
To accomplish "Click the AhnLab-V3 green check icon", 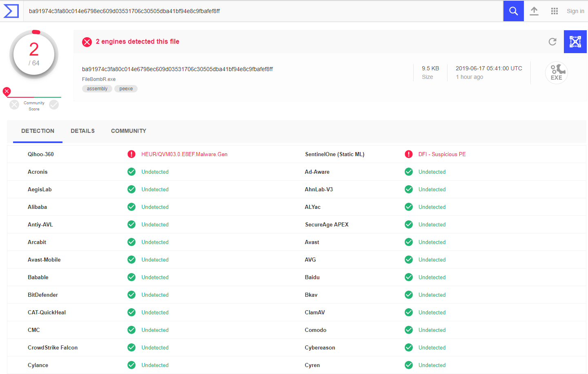I will point(409,189).
